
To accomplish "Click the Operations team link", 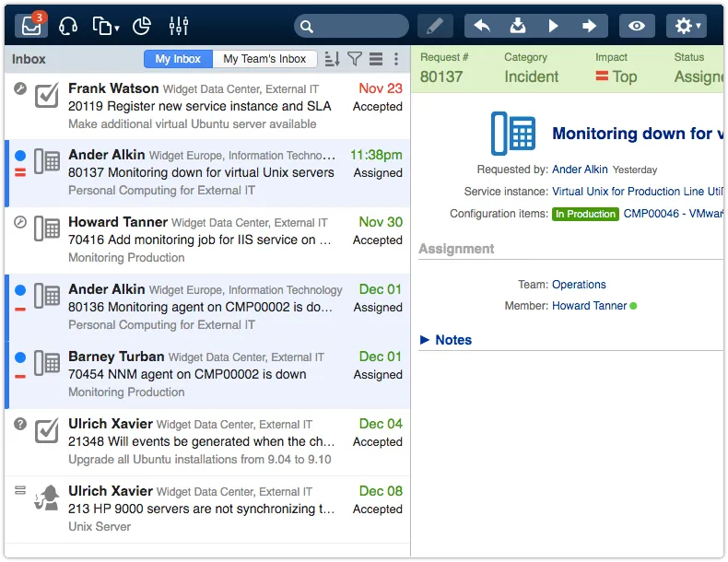I will 579,285.
